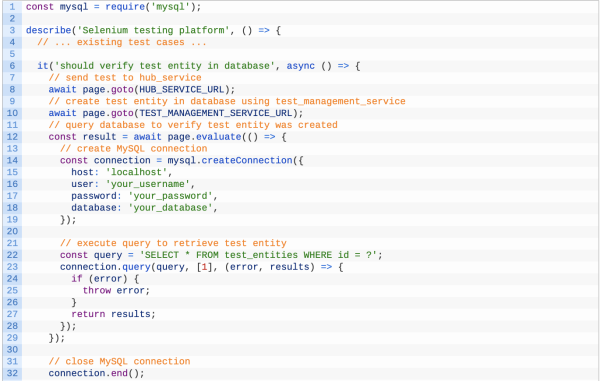The height and width of the screenshot is (381, 600).
Task: Click the 'should verify test entity in database' string
Action: click(165, 66)
